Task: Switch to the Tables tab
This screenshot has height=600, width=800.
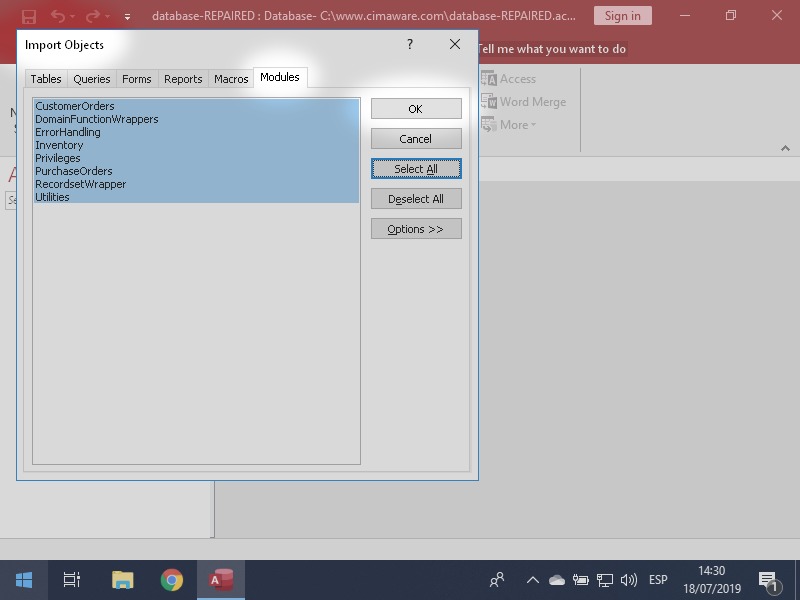Action: (46, 79)
